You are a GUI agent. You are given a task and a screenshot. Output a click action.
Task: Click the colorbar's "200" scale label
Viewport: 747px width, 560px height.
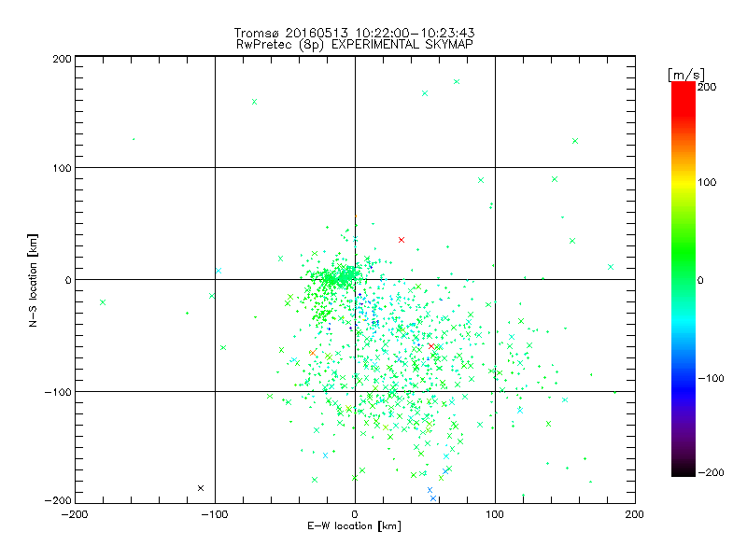707,87
